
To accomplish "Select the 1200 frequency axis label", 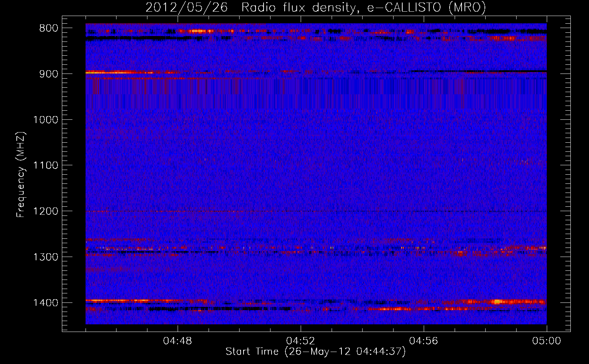I will [x=46, y=211].
